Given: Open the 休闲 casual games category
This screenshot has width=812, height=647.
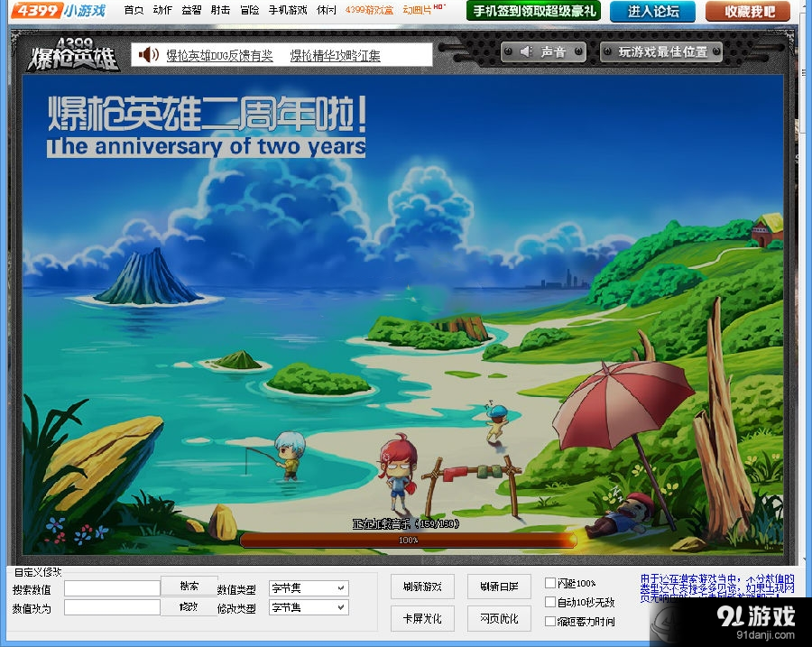Looking at the screenshot, I should click(x=327, y=10).
